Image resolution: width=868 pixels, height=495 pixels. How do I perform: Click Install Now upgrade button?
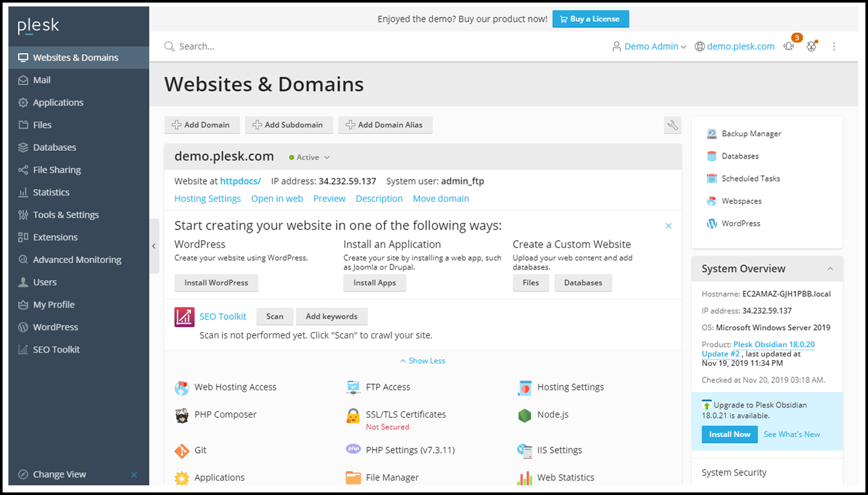tap(729, 434)
